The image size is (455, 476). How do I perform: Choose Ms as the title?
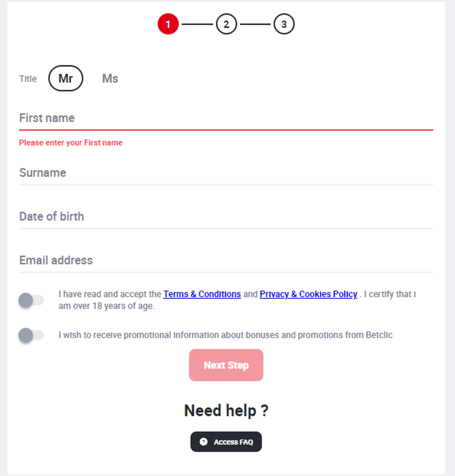pyautogui.click(x=110, y=78)
